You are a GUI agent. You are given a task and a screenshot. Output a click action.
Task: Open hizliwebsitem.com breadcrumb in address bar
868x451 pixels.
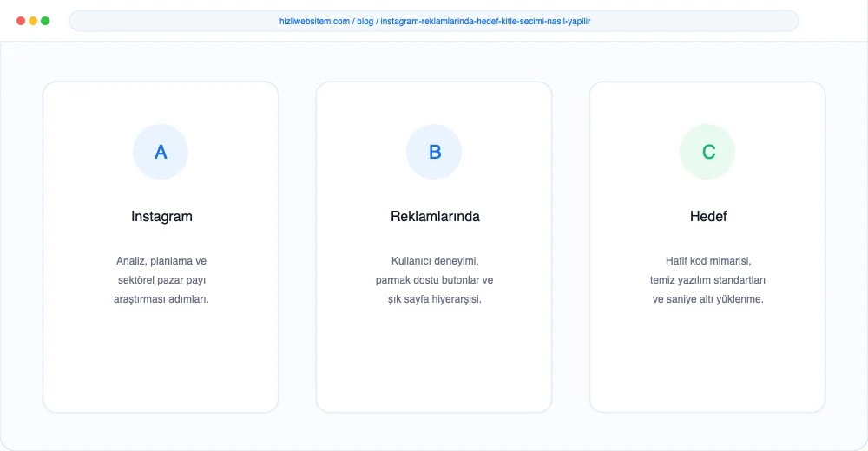(314, 21)
